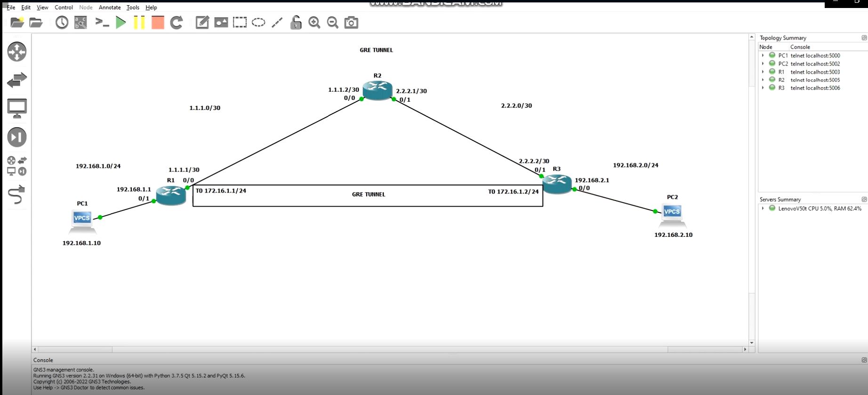Select the '192.168.1.0/24' network label
Viewport: 868px width, 395px height.
pyautogui.click(x=98, y=166)
